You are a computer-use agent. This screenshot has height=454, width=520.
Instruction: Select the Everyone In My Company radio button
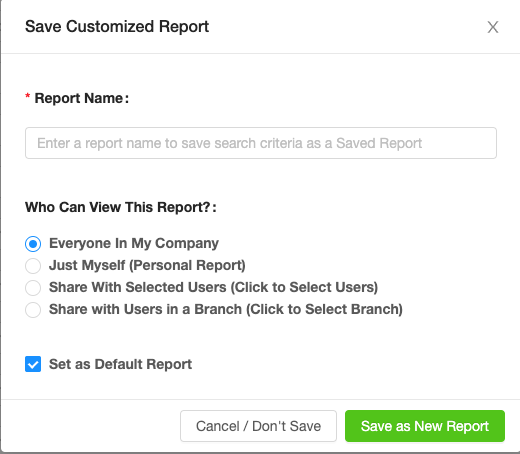click(33, 244)
